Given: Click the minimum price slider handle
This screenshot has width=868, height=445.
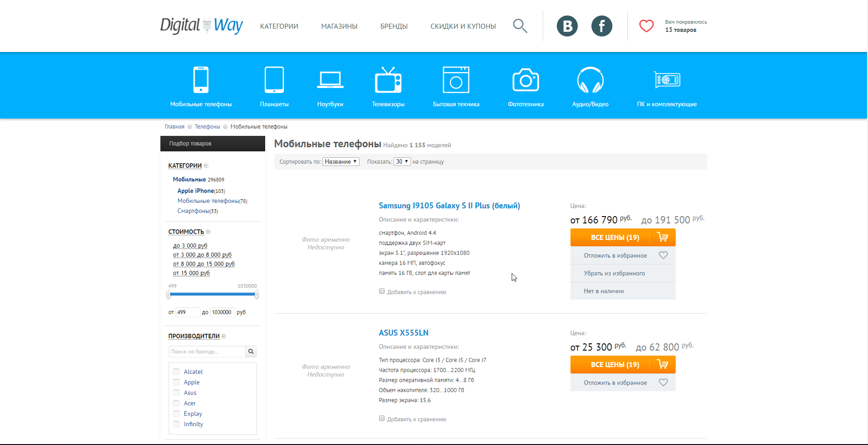Looking at the screenshot, I should tap(168, 295).
